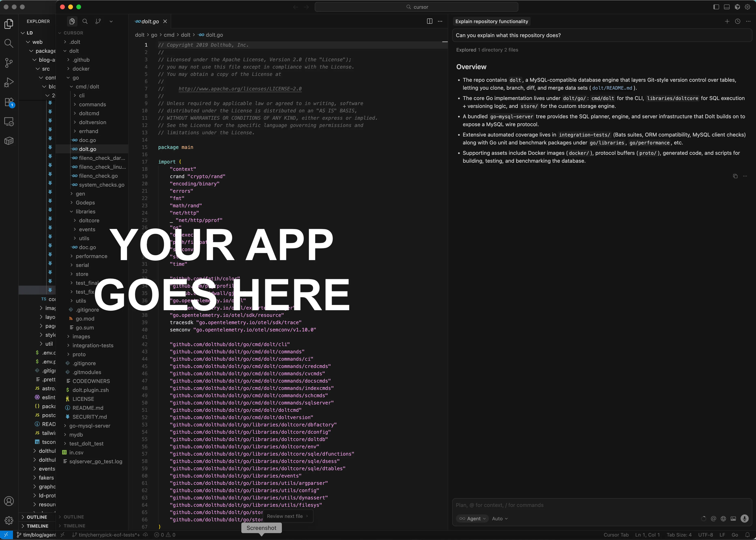Click the microphone voice input button

(744, 518)
